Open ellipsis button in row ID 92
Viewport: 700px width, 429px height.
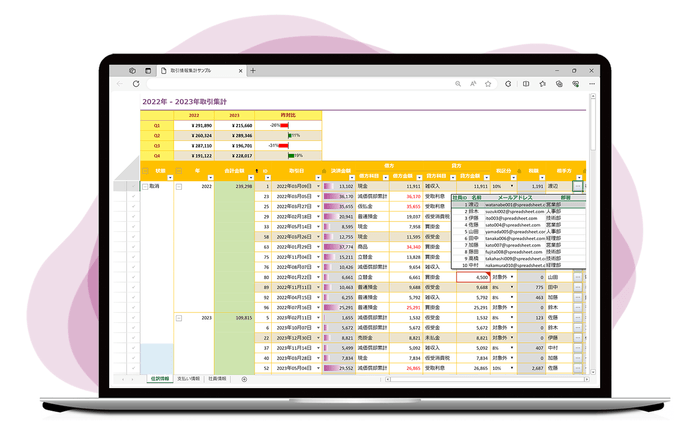pyautogui.click(x=578, y=297)
